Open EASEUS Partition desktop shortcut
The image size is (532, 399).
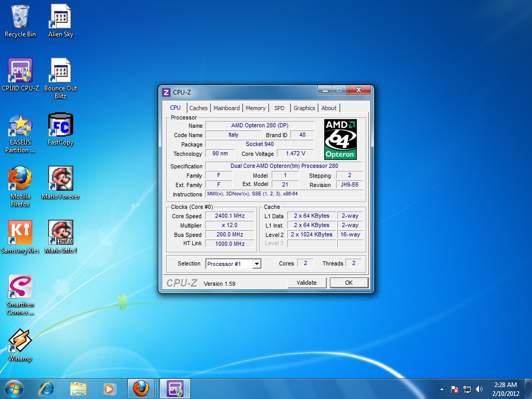[20, 126]
